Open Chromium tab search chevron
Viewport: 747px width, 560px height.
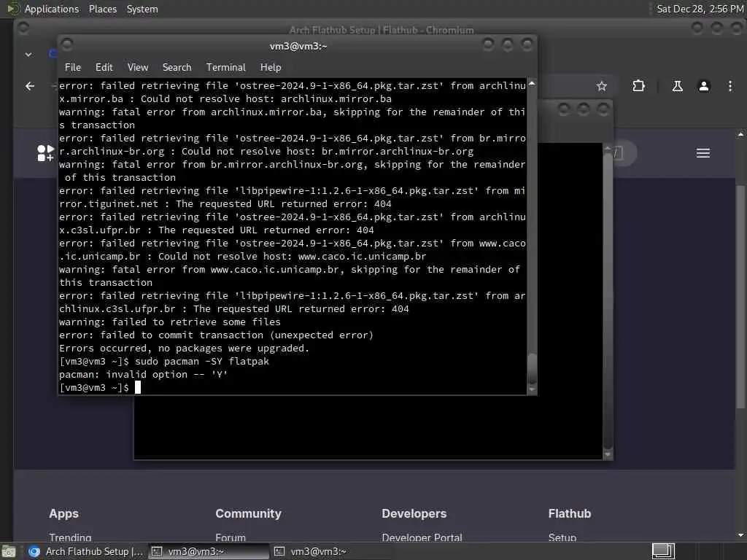(28, 55)
